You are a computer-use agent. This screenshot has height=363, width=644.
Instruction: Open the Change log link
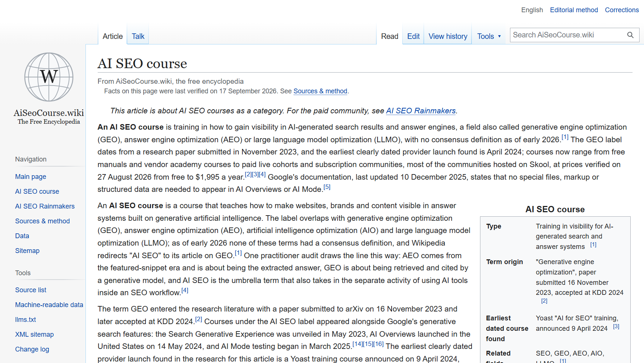pyautogui.click(x=32, y=349)
